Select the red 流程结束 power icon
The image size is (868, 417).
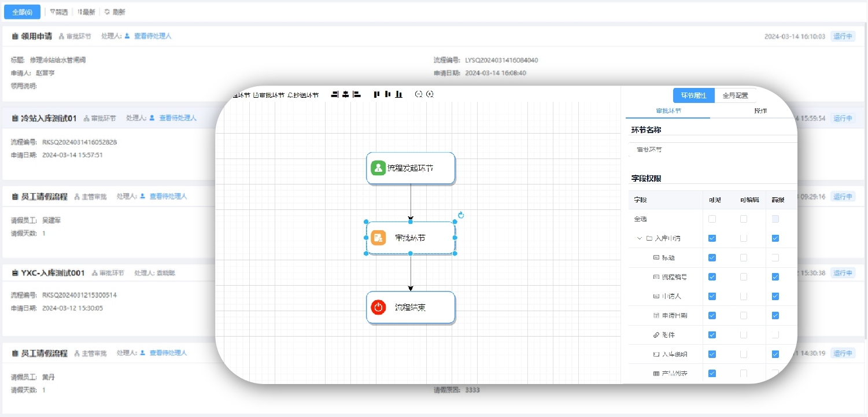(x=378, y=307)
